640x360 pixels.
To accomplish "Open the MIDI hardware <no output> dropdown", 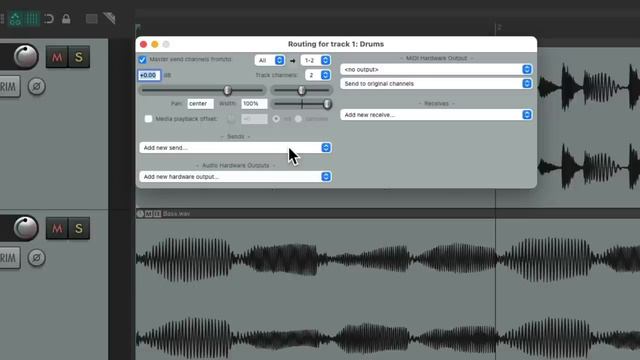I will click(x=436, y=69).
